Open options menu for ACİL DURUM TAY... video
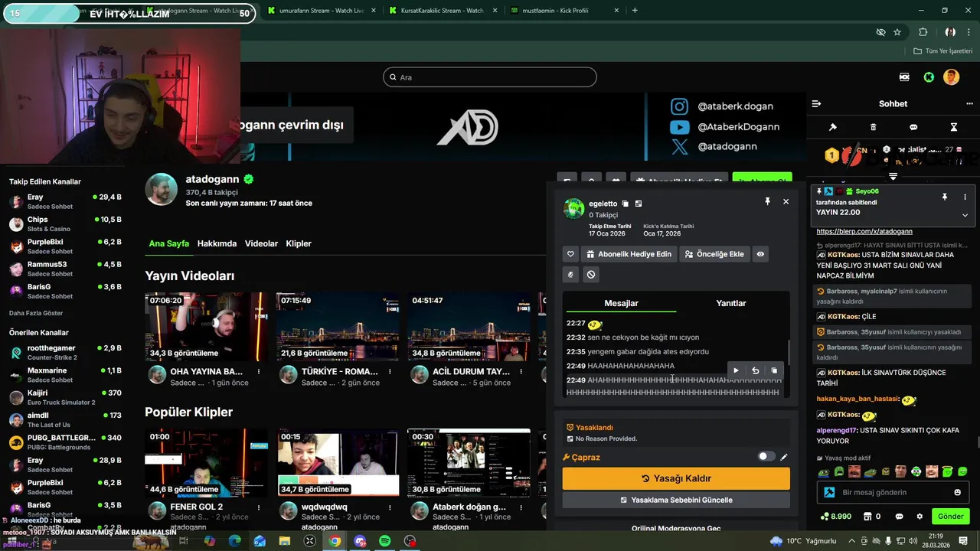980x551 pixels. (x=521, y=372)
